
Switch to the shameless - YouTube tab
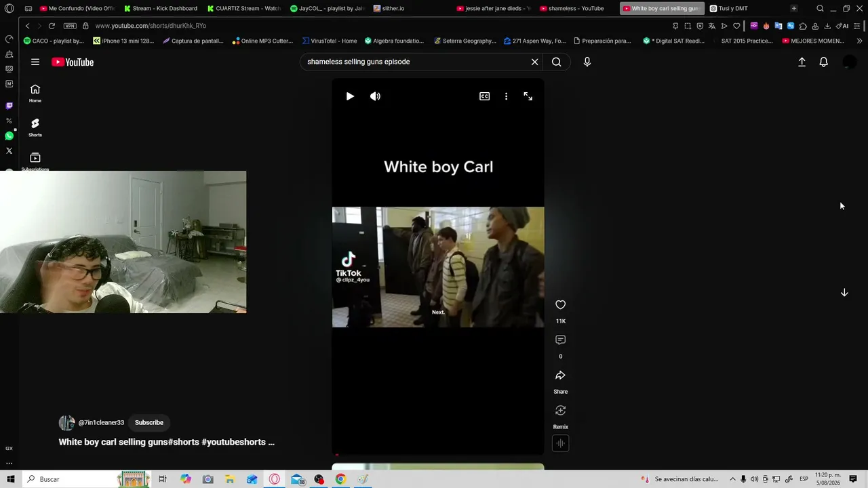576,9
